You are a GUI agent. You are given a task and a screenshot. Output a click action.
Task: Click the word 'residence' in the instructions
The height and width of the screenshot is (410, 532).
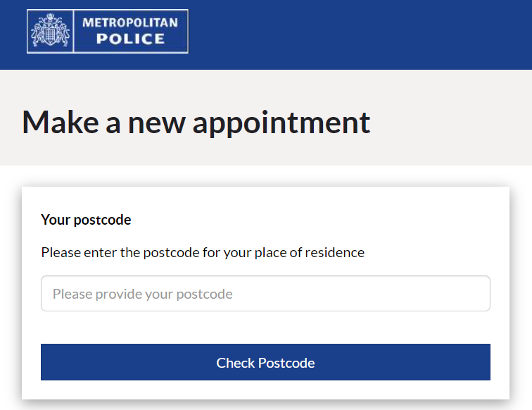tap(334, 252)
